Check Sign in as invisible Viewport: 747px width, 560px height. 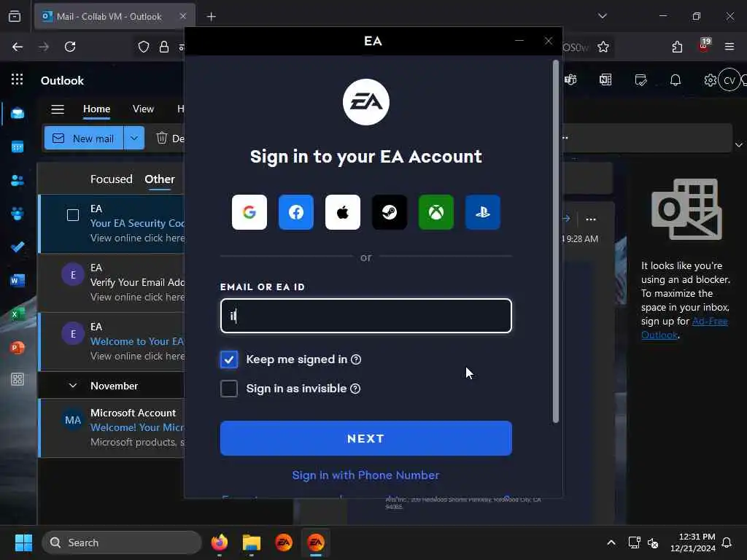pos(229,389)
